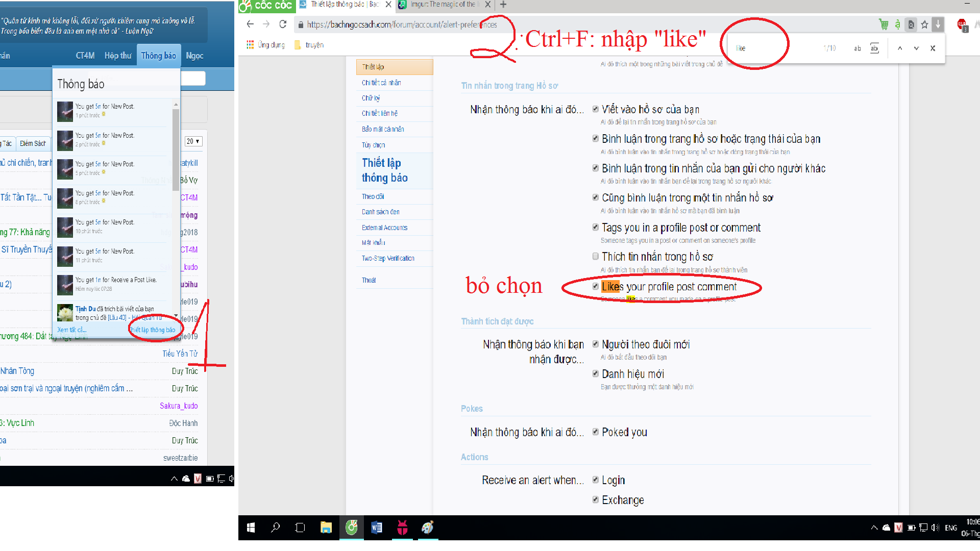Check 'Thích tin nhắn trong hồ sơ' box
980x551 pixels.
click(x=595, y=256)
